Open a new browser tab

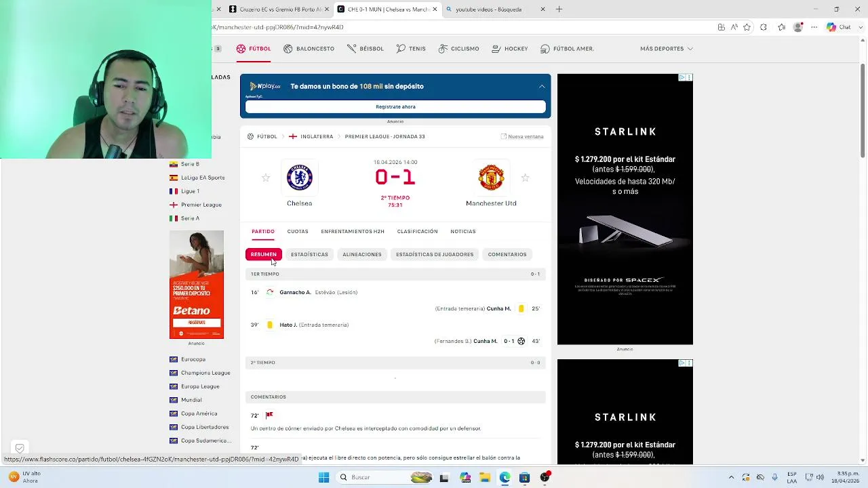(559, 9)
